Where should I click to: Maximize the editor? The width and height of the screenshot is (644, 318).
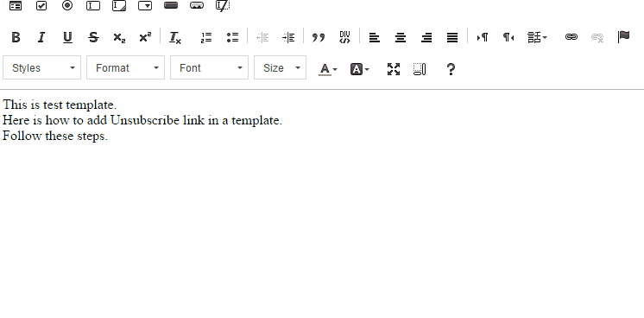click(394, 69)
